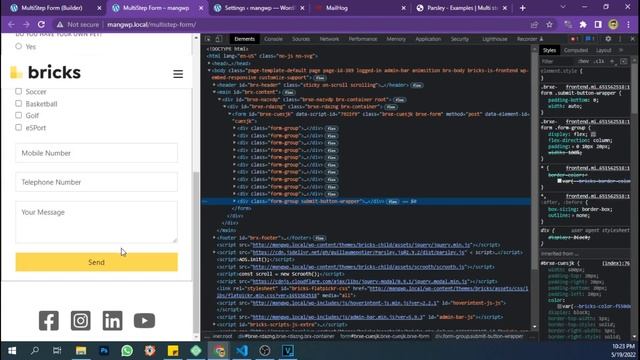
Task: Switch to the Sources tab
Action: coord(301,39)
